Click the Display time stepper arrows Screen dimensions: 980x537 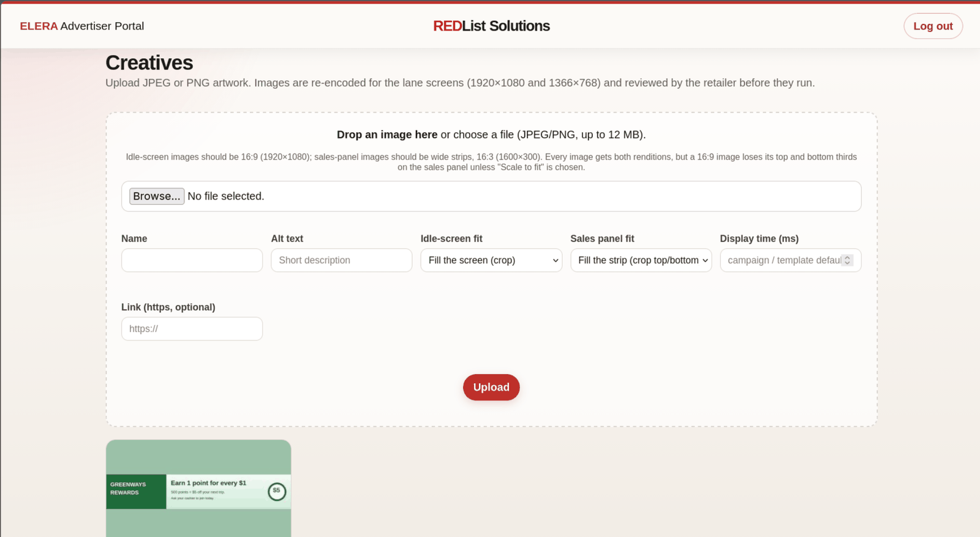pyautogui.click(x=847, y=260)
